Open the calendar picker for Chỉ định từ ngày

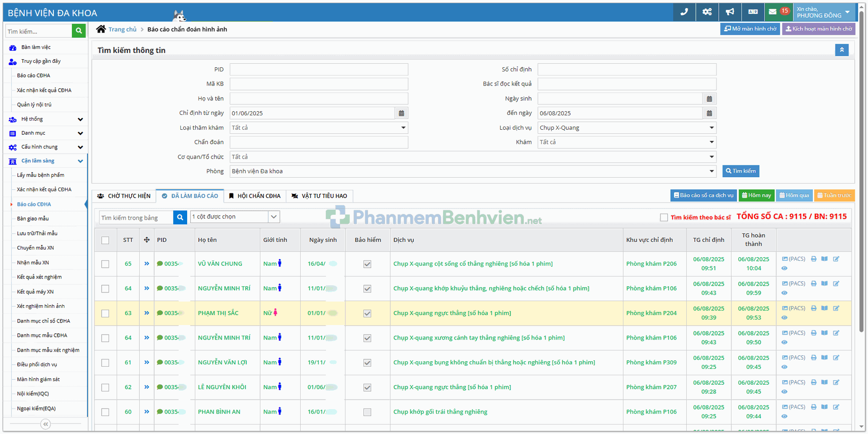[x=401, y=113]
